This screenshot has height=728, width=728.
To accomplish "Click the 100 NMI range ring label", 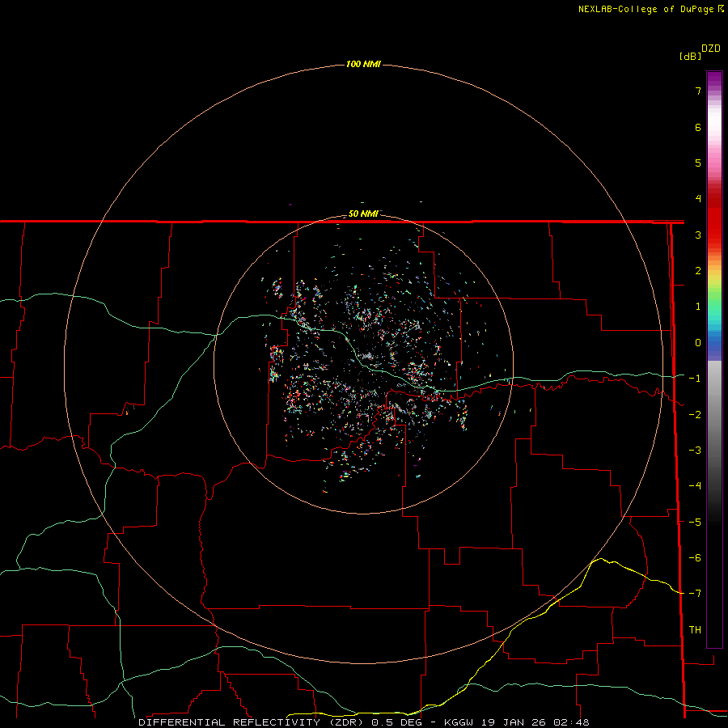I will pyautogui.click(x=363, y=64).
